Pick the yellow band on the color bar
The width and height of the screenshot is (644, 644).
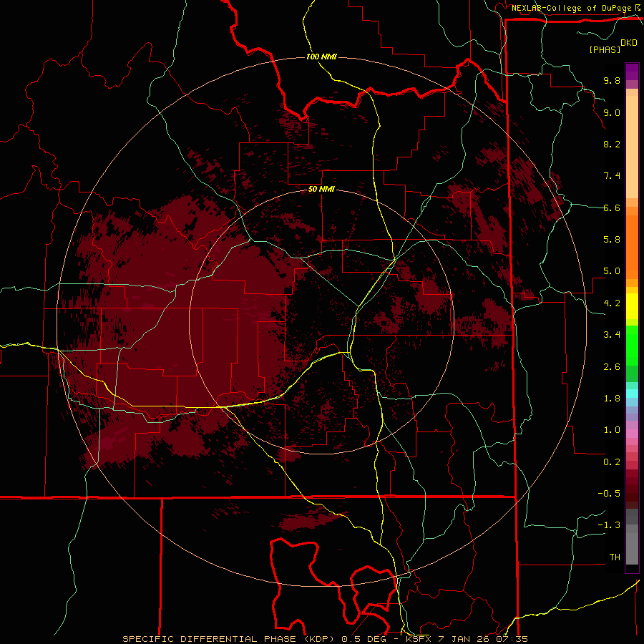[632, 306]
